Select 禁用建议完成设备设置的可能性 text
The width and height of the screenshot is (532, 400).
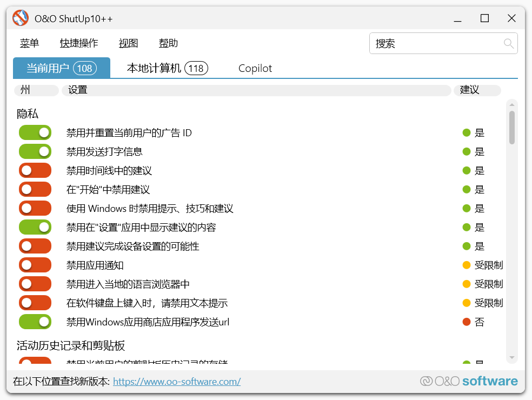132,246
